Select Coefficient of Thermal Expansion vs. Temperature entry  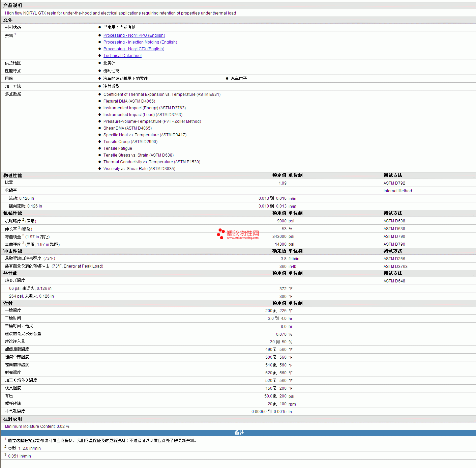tap(162, 94)
